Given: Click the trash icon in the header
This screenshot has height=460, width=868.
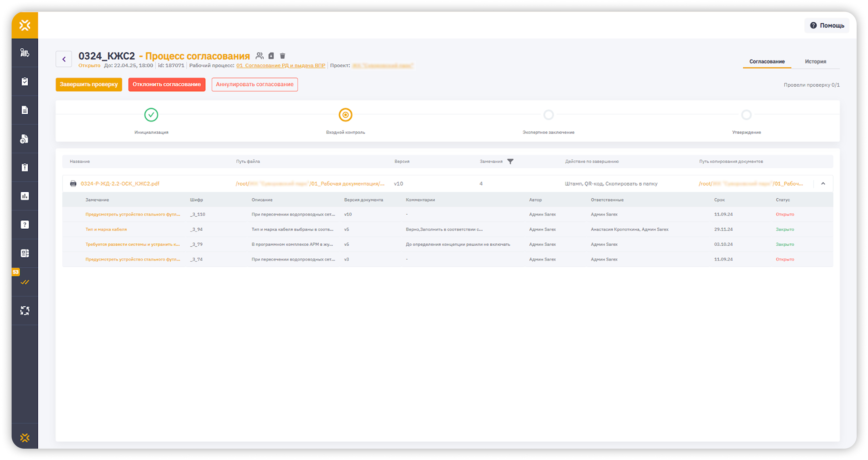Looking at the screenshot, I should (282, 56).
